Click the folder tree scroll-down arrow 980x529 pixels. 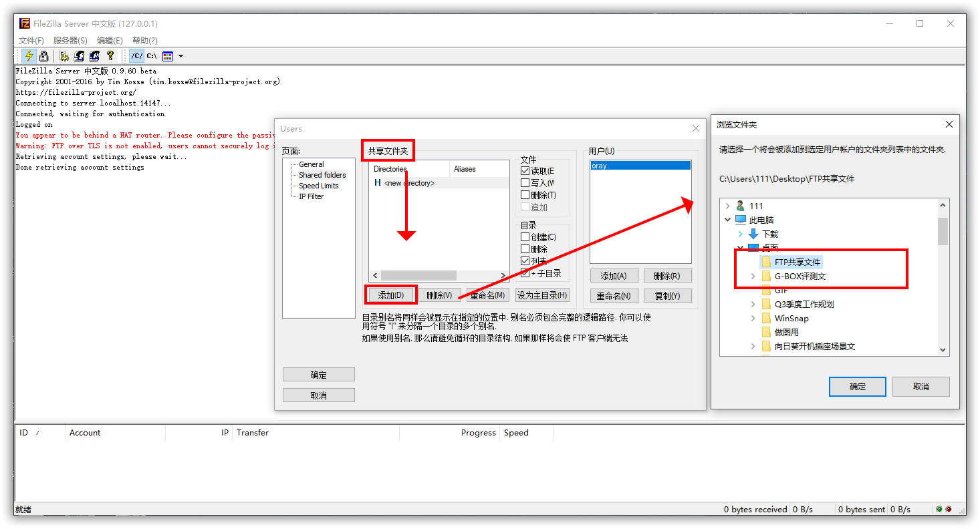pos(943,349)
